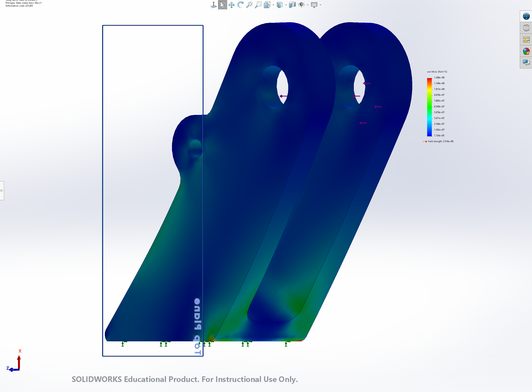Click the Deformation scale: 223.025 text

click(19, 6)
